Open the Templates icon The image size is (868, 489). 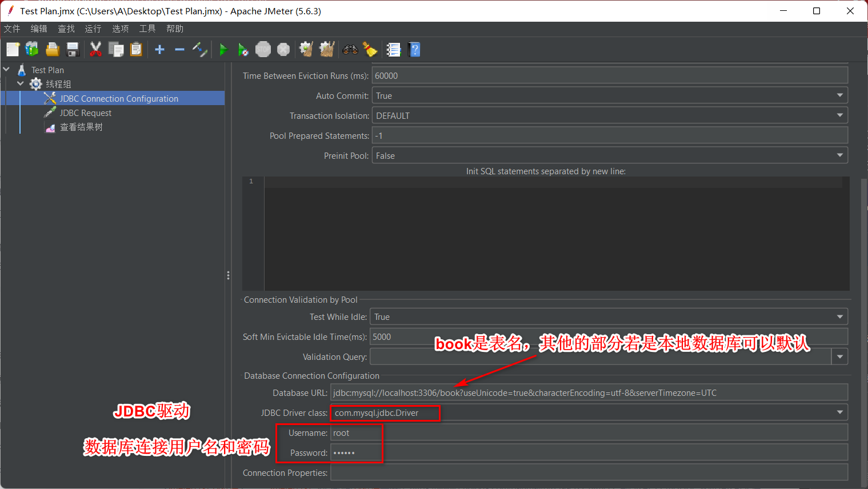point(32,50)
